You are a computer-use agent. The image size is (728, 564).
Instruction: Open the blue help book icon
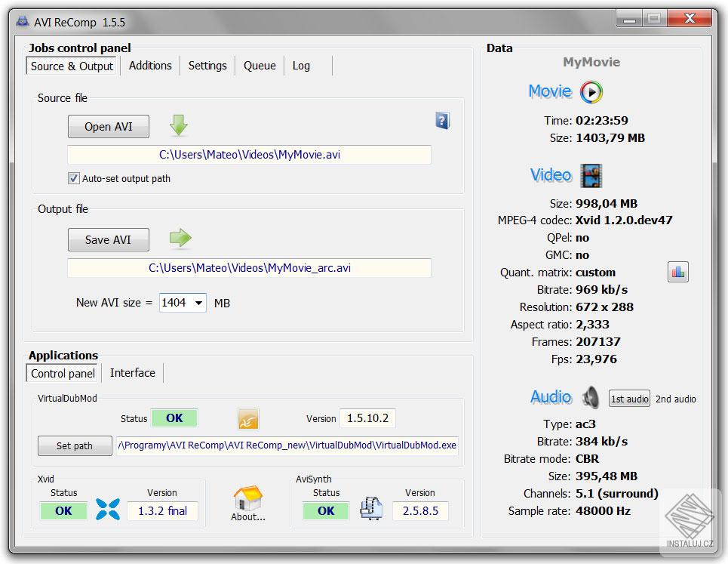pyautogui.click(x=443, y=121)
